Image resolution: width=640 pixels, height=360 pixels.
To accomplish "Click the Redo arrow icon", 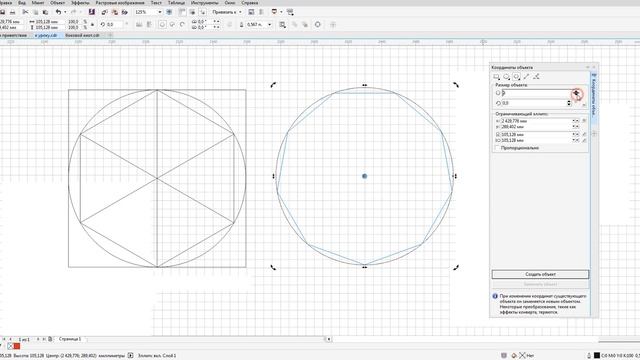I will point(73,12).
